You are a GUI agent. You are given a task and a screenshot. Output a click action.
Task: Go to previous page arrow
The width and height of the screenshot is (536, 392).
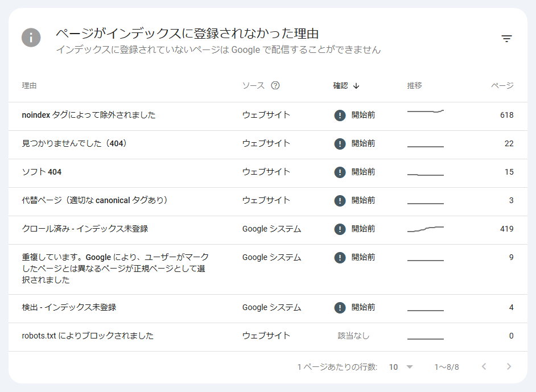(x=484, y=367)
